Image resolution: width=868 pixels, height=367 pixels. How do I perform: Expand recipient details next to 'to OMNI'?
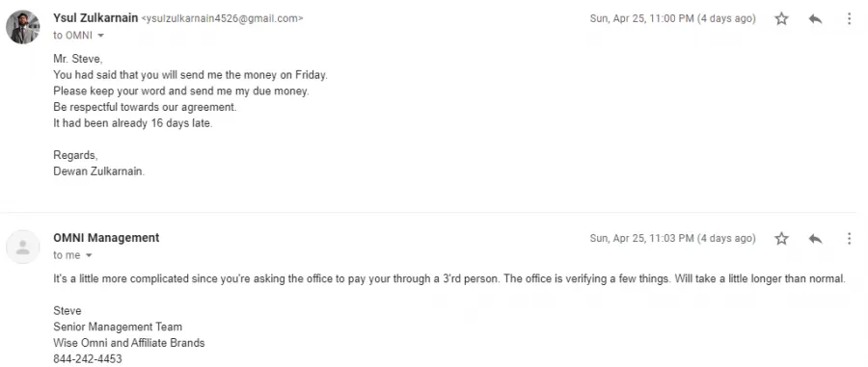point(100,36)
